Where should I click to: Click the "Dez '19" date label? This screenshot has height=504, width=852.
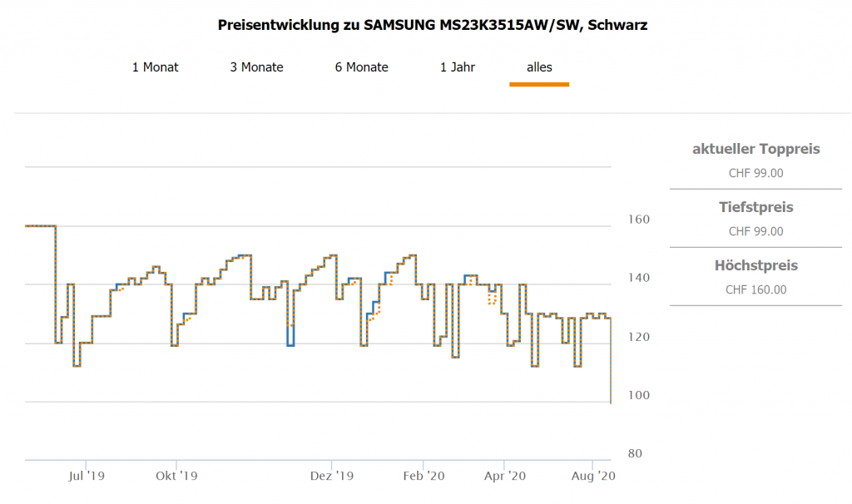pos(332,477)
